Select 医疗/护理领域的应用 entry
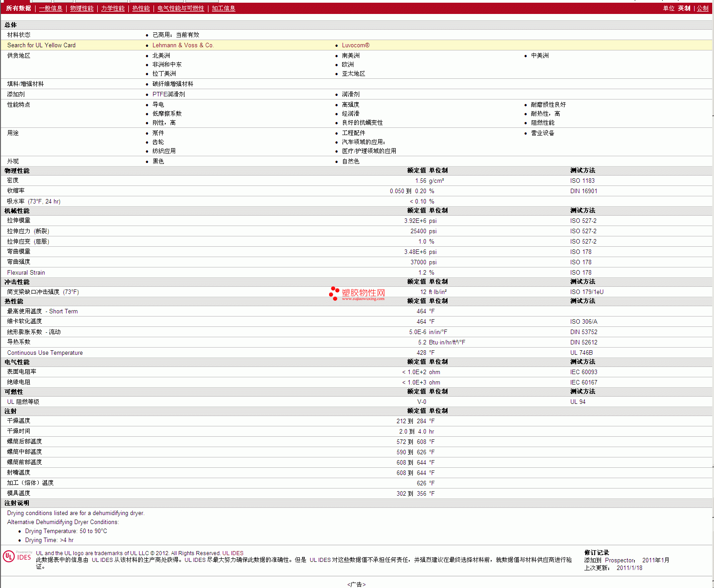 click(369, 151)
